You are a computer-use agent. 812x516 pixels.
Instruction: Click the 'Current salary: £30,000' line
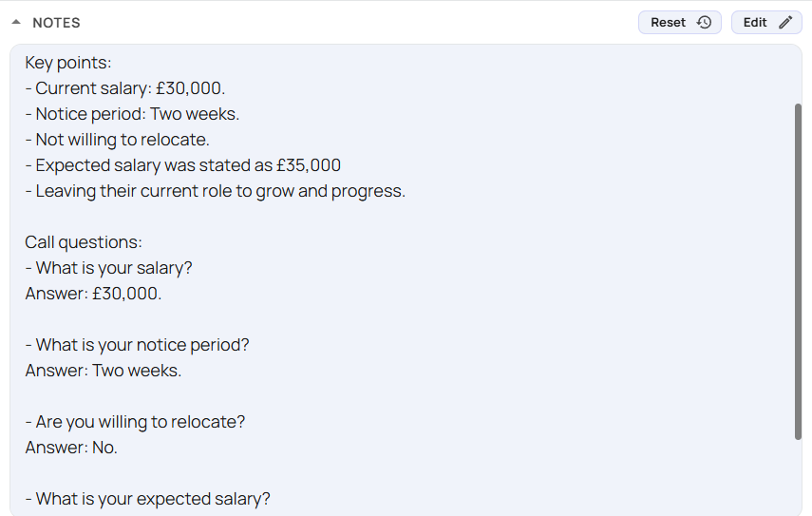tap(124, 88)
